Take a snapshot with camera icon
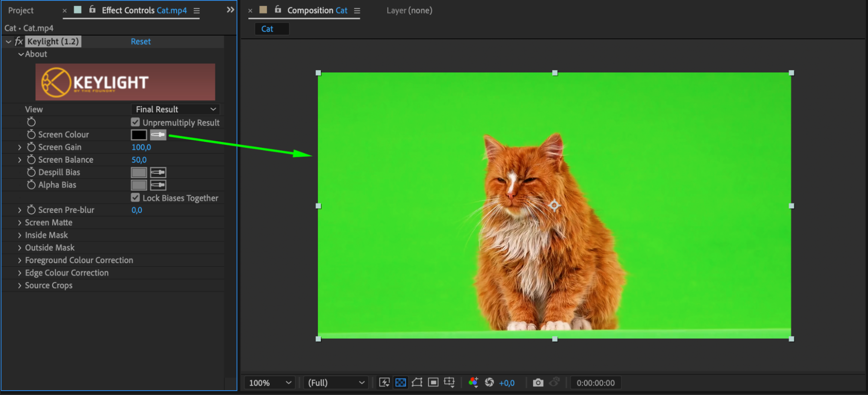Screen dimensions: 868x395 538,382
